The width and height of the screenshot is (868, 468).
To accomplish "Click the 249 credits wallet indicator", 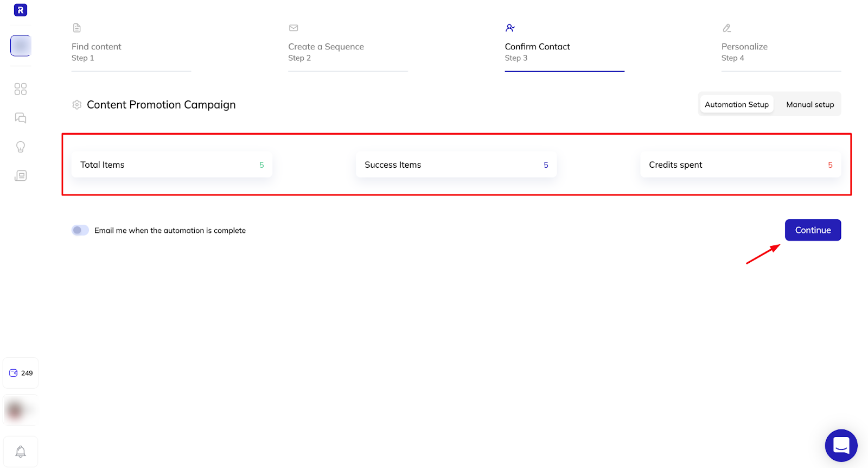I will pyautogui.click(x=21, y=373).
